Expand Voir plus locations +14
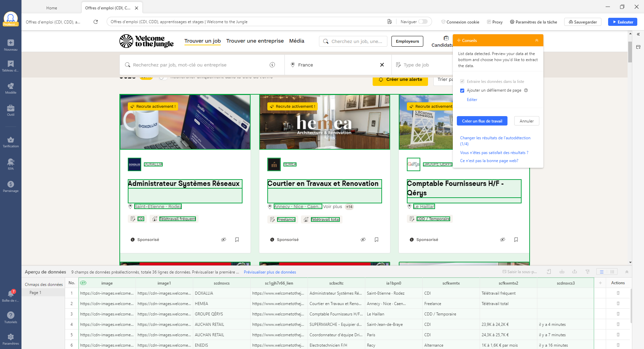The image size is (644, 349). point(338,207)
